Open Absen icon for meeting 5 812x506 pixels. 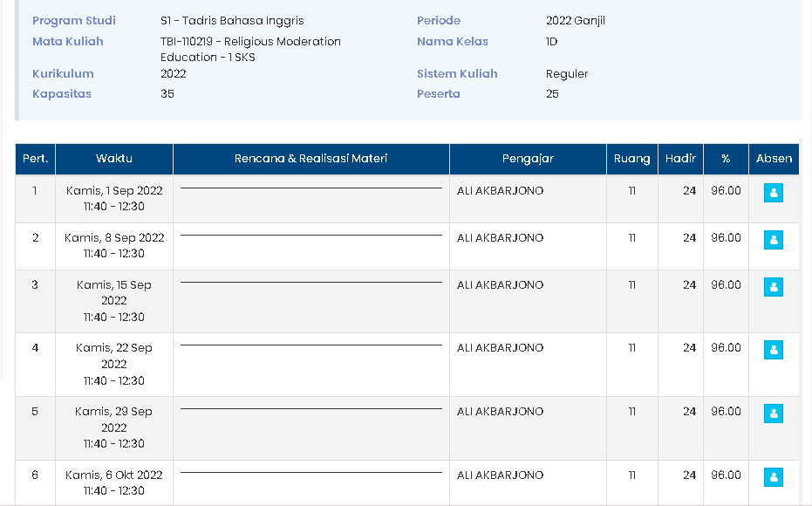(x=773, y=414)
